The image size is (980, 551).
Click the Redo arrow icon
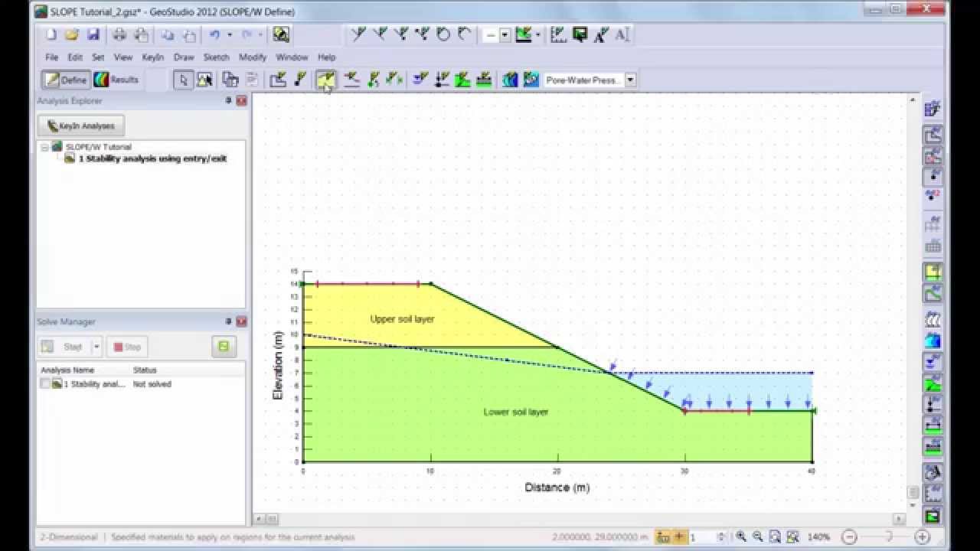(247, 35)
